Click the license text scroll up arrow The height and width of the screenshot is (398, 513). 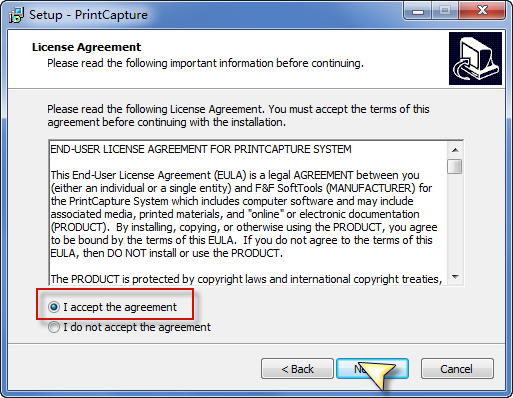pos(455,150)
